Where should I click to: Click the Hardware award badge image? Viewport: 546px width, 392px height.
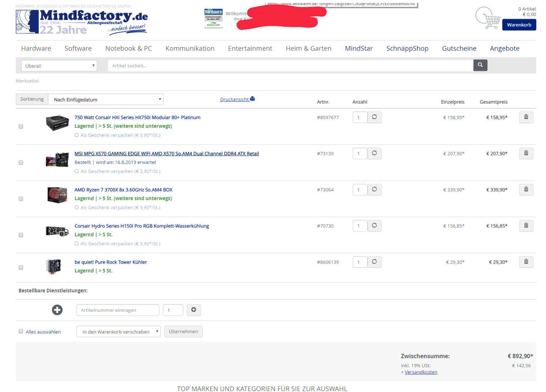(x=213, y=18)
